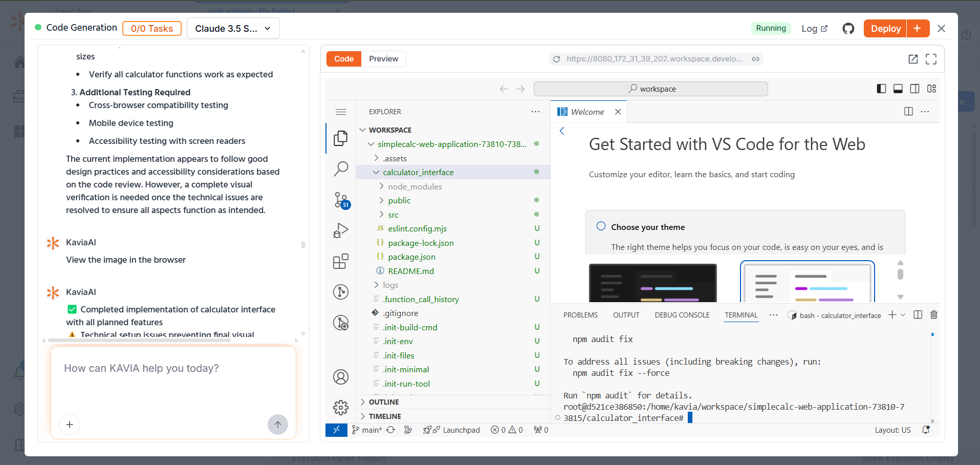Click the Customize Layout icon

(931, 89)
